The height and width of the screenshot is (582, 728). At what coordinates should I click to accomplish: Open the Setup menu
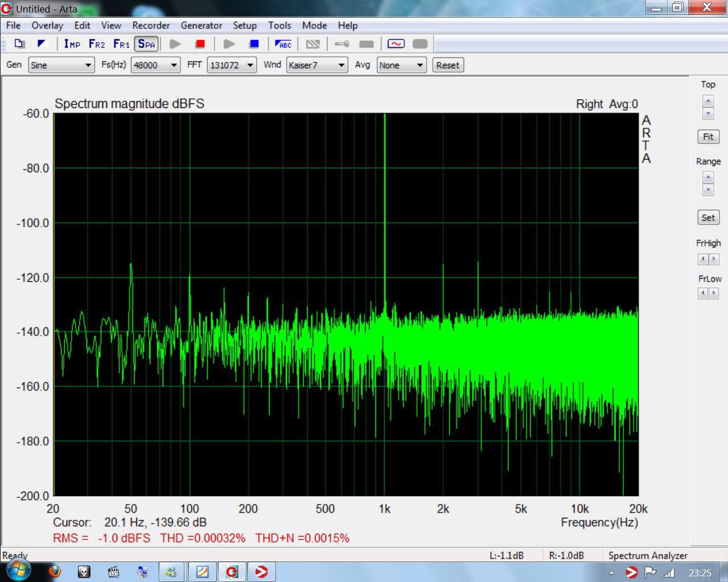245,25
